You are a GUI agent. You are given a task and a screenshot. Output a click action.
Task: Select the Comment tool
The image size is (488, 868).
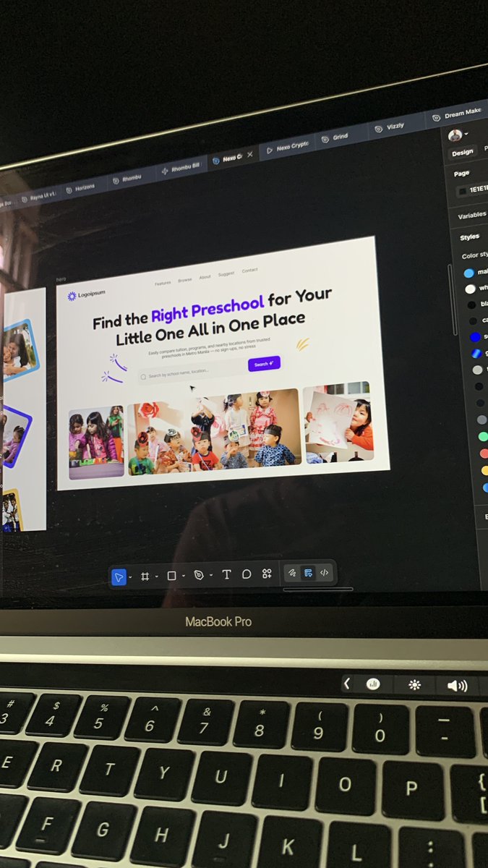pos(247,574)
